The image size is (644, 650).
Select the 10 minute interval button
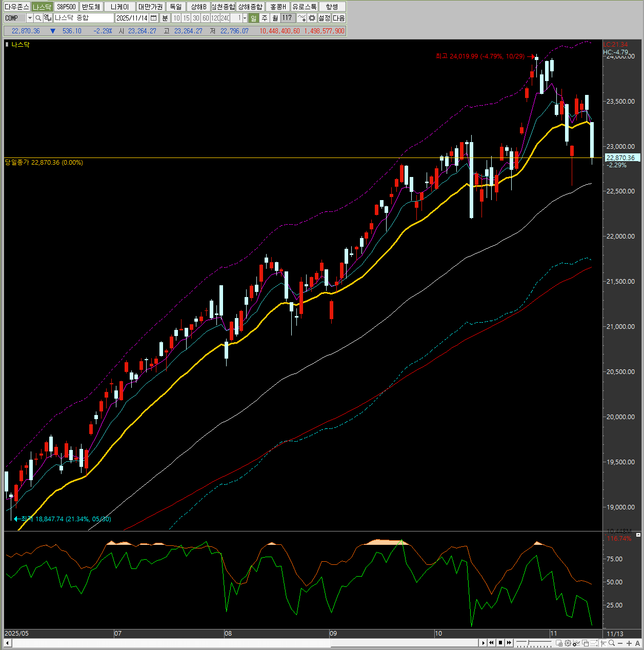pos(177,18)
